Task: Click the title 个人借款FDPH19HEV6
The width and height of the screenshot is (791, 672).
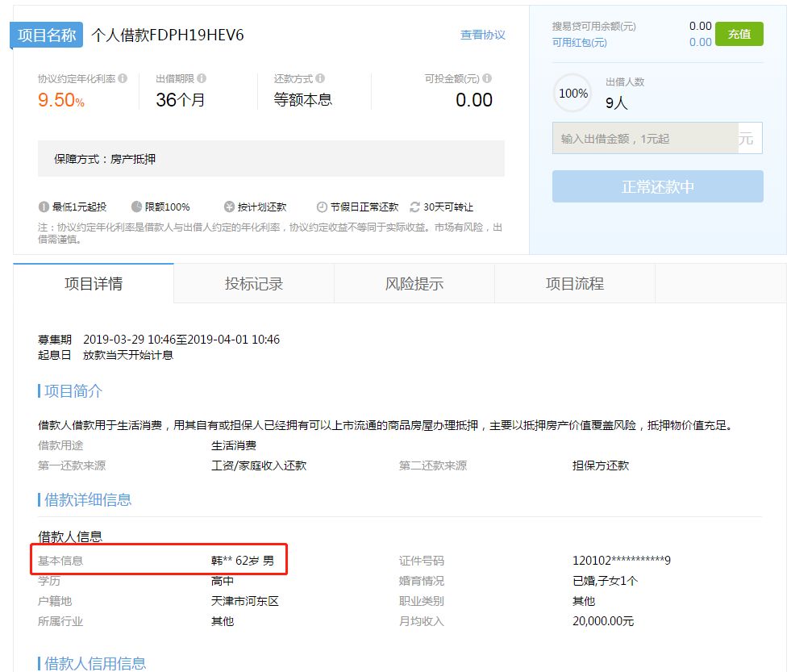Action: tap(168, 35)
